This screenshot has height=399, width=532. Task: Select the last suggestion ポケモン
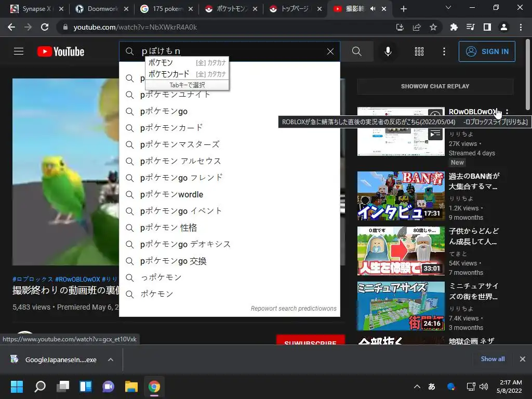pyautogui.click(x=229, y=294)
